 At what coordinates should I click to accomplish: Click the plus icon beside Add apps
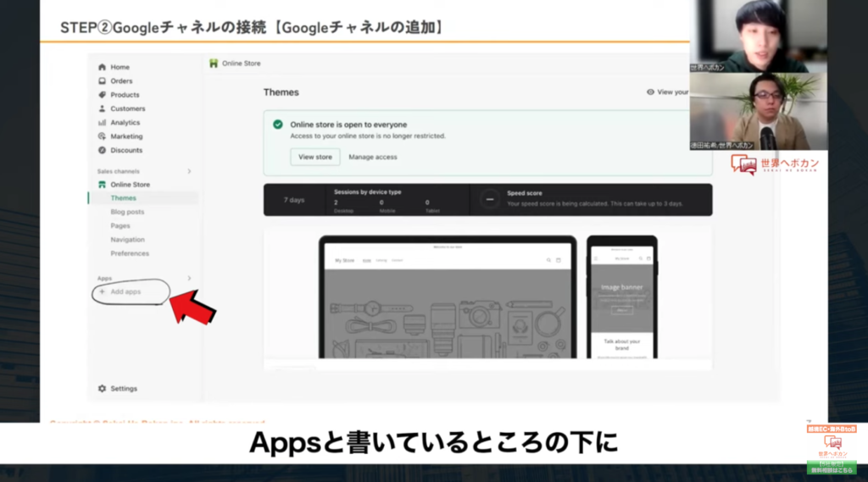click(102, 291)
